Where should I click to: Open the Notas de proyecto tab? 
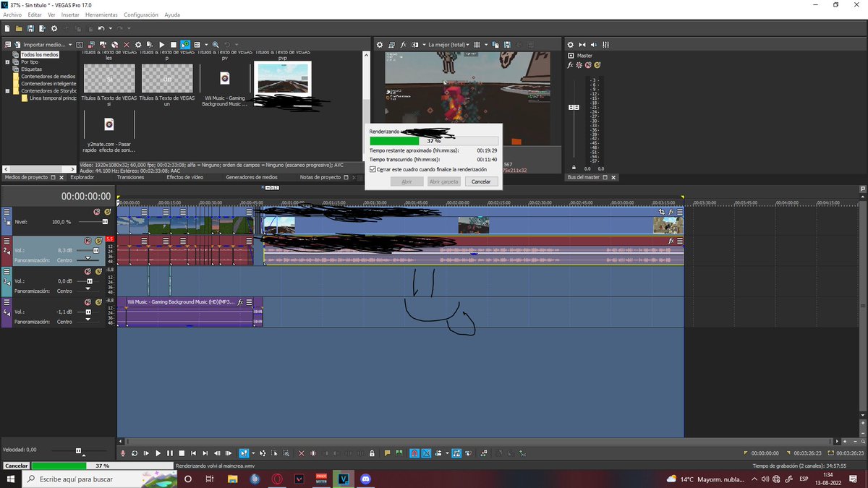(320, 177)
